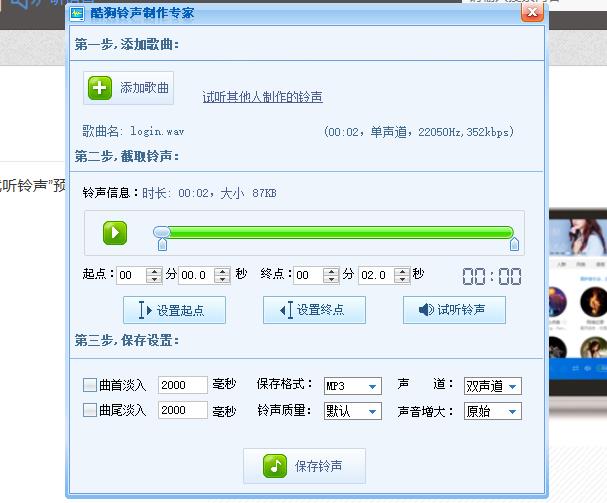Increase the end minutes with up arrow
This screenshot has height=503, width=607.
[331, 271]
